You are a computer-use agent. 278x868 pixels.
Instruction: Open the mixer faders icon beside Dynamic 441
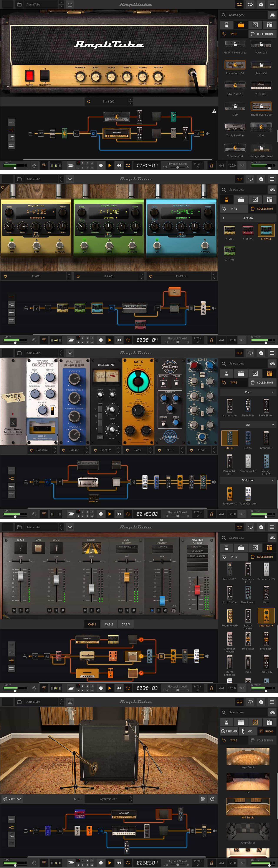tap(203, 799)
